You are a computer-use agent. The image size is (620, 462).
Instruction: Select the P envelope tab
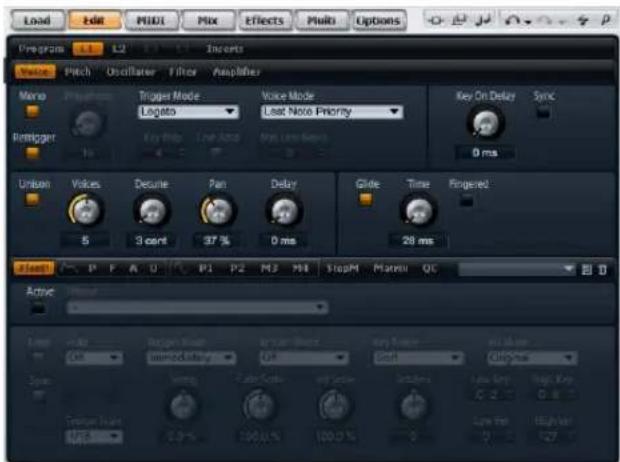pyautogui.click(x=92, y=269)
